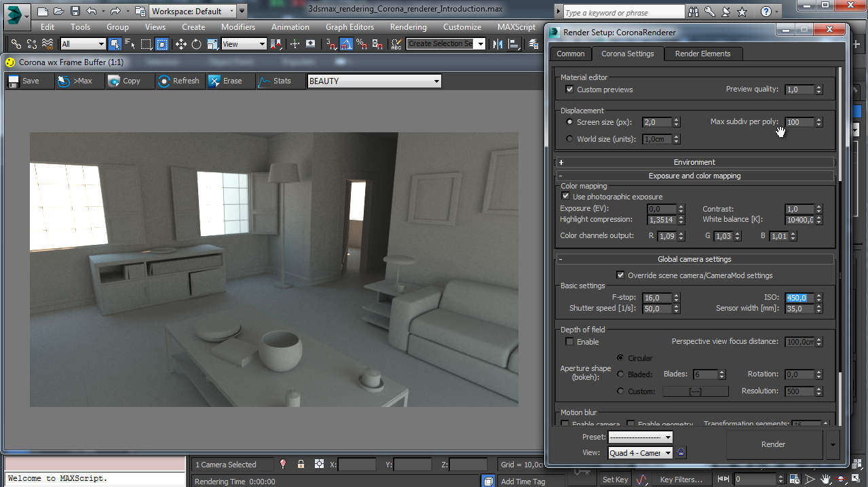Toggle the Percent Snap button
This screenshot has height=487, width=868.
362,44
